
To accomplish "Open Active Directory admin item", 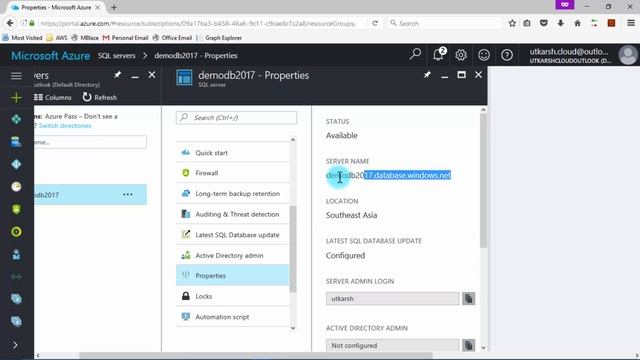I will [x=232, y=255].
